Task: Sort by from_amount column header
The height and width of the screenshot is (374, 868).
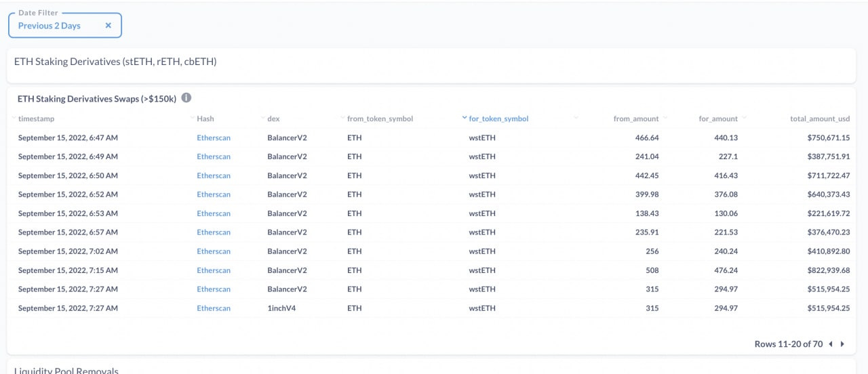Action: (x=636, y=119)
